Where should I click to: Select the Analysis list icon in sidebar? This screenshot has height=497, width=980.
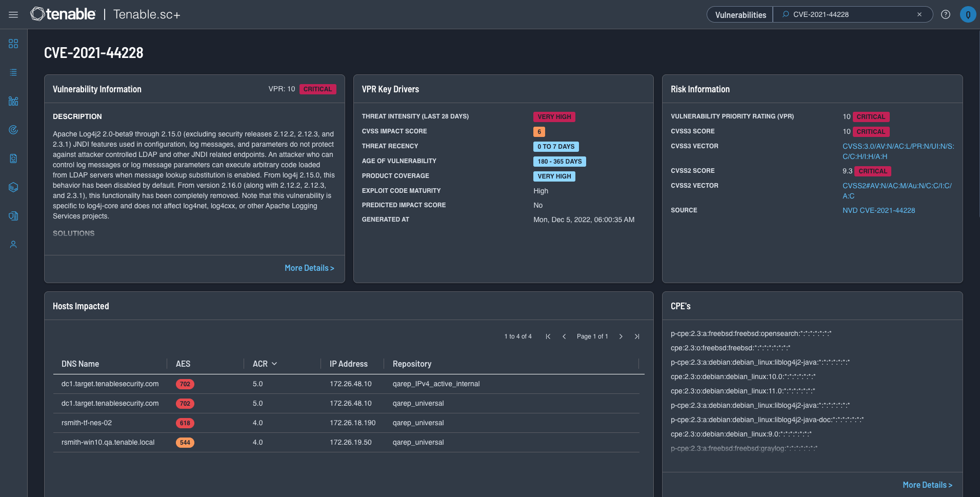coord(13,72)
